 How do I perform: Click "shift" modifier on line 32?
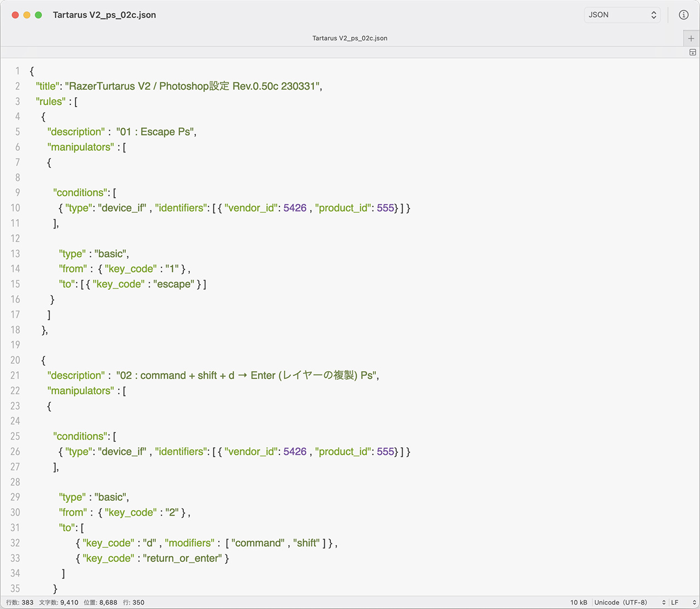pos(306,543)
